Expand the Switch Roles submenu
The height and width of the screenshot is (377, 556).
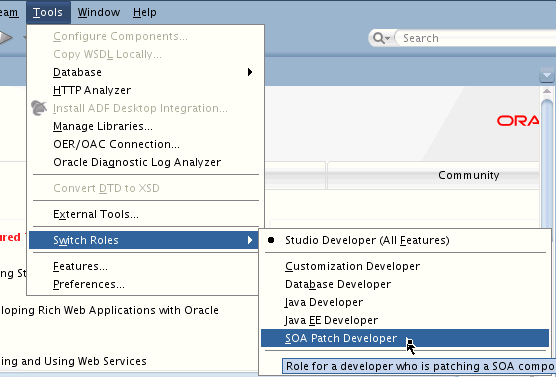click(145, 240)
